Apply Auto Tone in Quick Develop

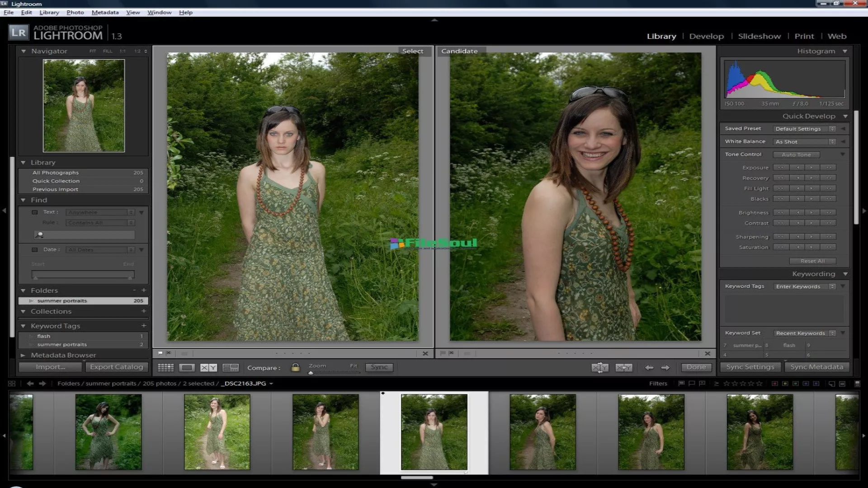click(x=796, y=154)
